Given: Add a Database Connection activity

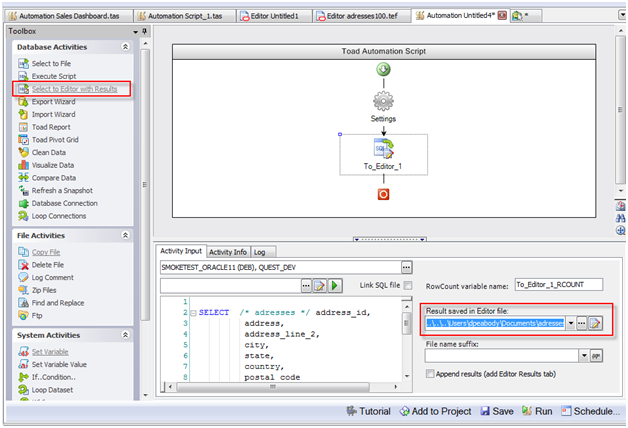Looking at the screenshot, I should [58, 203].
